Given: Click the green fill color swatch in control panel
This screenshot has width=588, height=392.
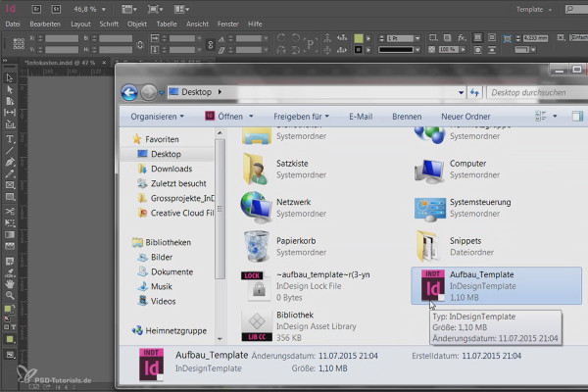Looking at the screenshot, I should coord(359,38).
